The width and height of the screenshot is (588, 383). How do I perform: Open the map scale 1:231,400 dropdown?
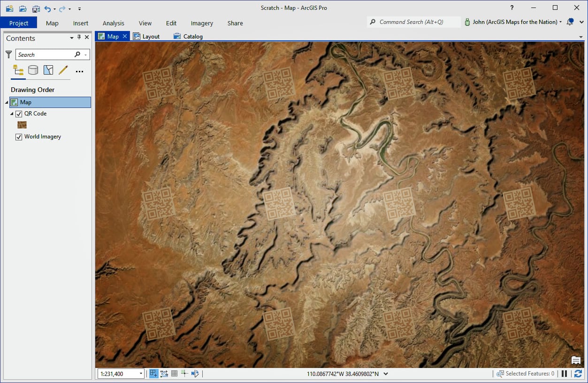141,374
